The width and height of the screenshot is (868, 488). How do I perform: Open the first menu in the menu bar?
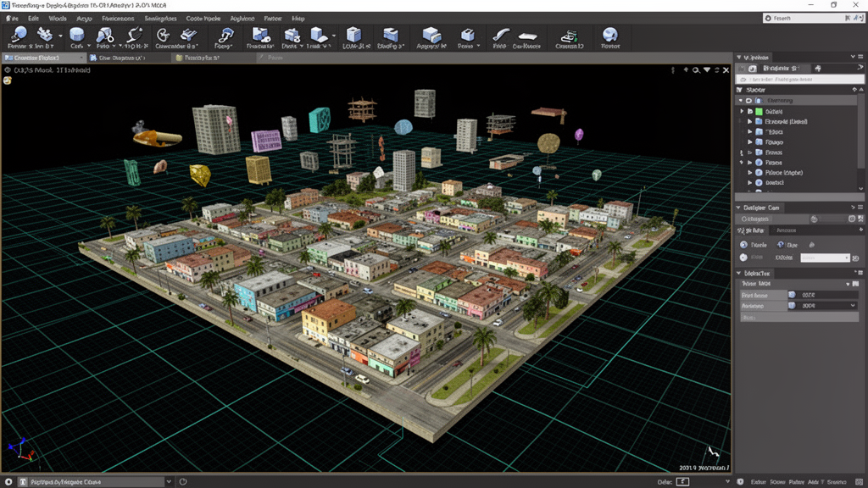(12, 19)
